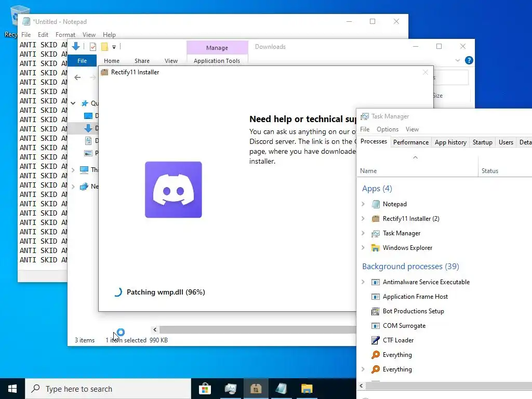Click the Rectify11 Installer icon in Task Manager list
Viewport: 532px width, 399px height.
376,219
